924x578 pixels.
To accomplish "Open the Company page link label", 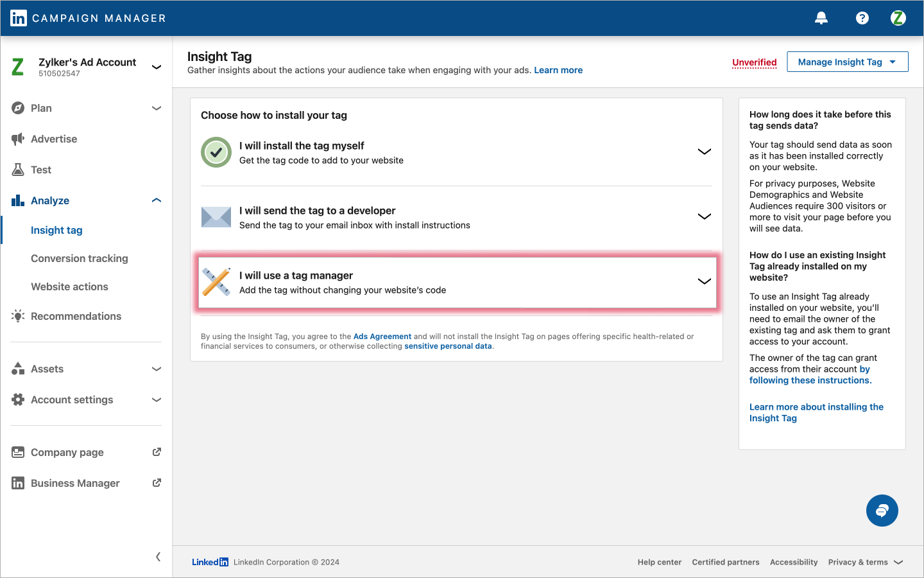I will coord(67,452).
